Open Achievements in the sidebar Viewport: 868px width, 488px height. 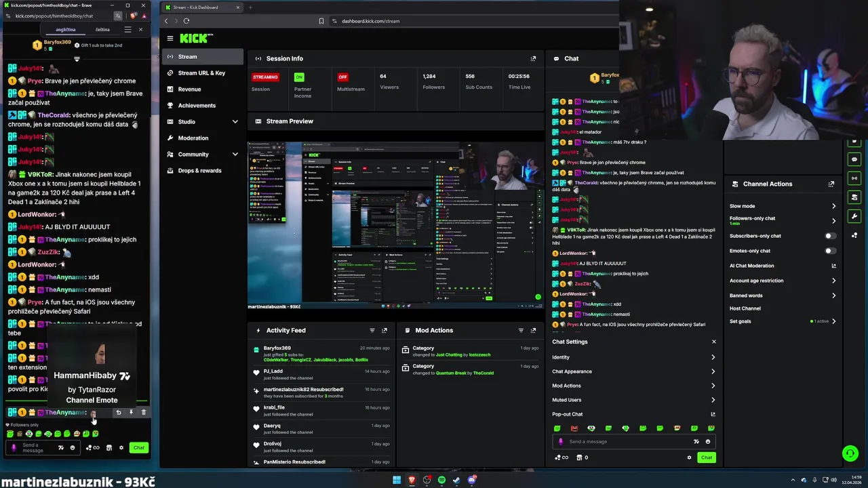(203, 106)
